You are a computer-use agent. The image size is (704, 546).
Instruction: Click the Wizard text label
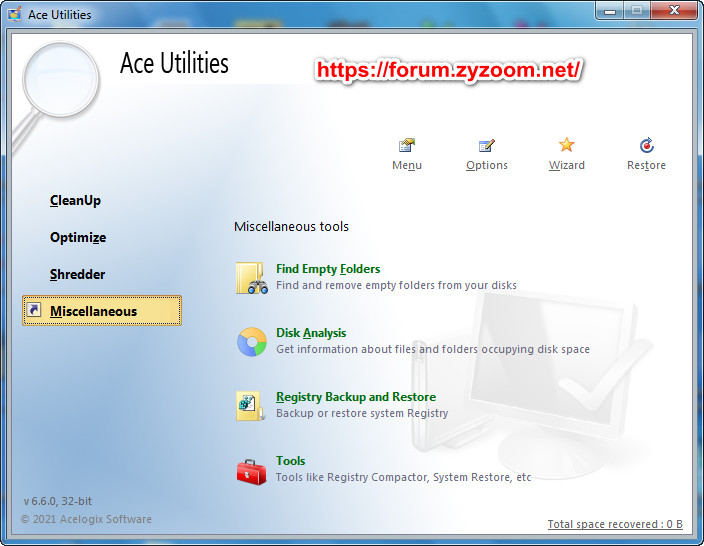567,165
